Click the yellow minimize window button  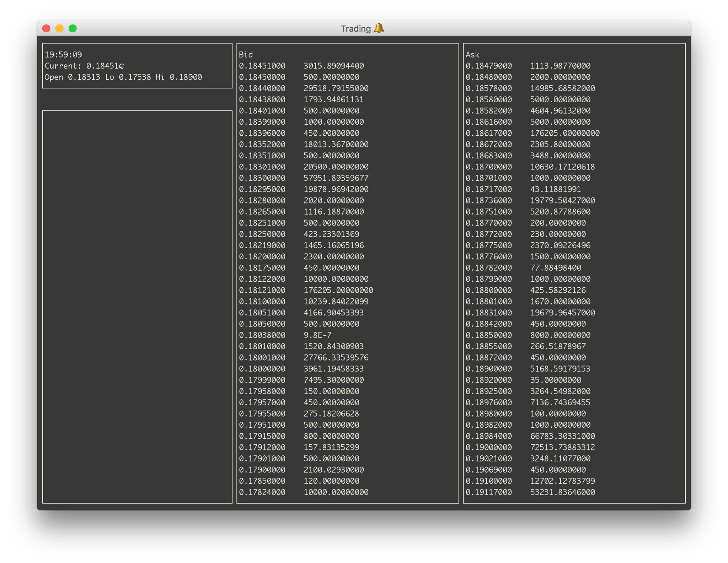coord(59,28)
